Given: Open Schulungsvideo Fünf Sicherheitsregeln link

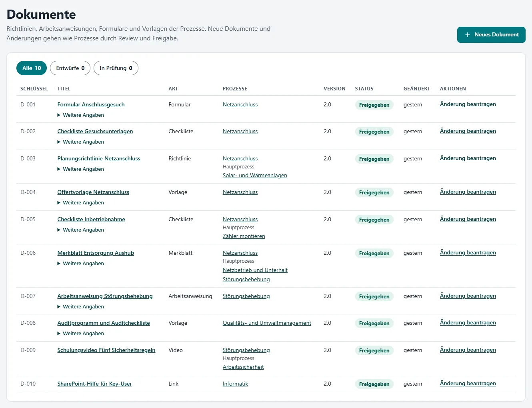Looking at the screenshot, I should coord(106,350).
